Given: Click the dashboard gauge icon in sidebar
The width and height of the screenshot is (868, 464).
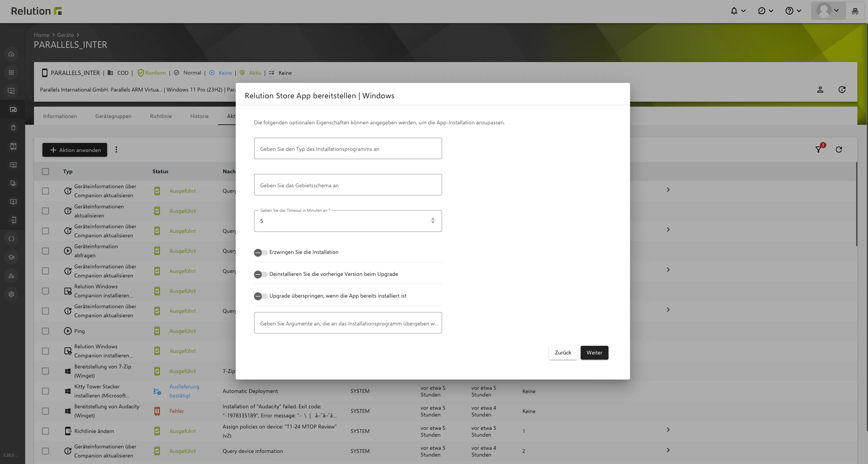Looking at the screenshot, I should (12, 54).
